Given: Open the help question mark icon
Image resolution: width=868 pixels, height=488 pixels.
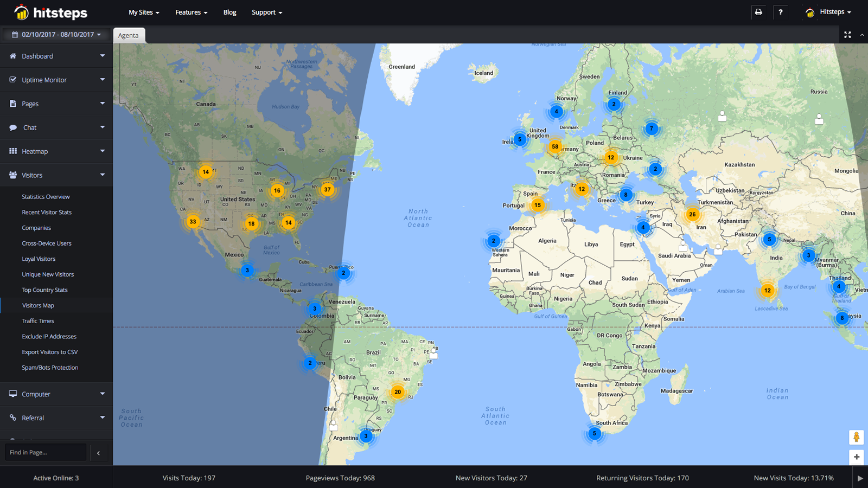Looking at the screenshot, I should pos(781,12).
